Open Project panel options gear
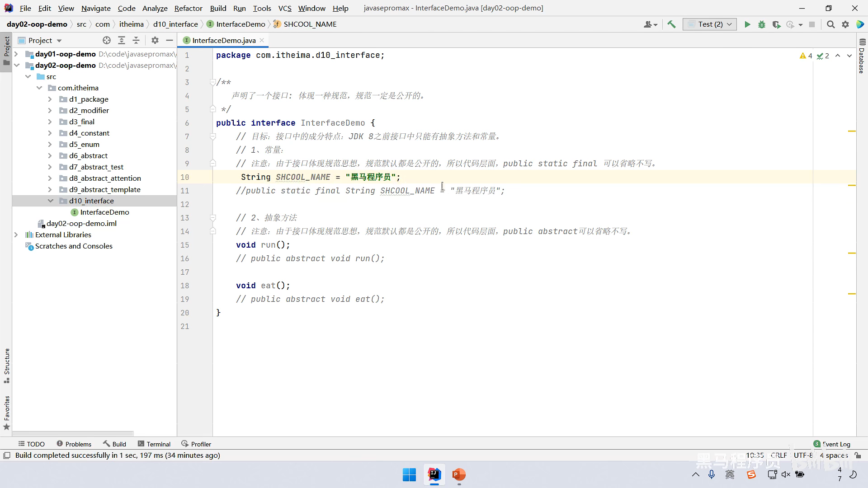The height and width of the screenshot is (488, 868). (155, 40)
